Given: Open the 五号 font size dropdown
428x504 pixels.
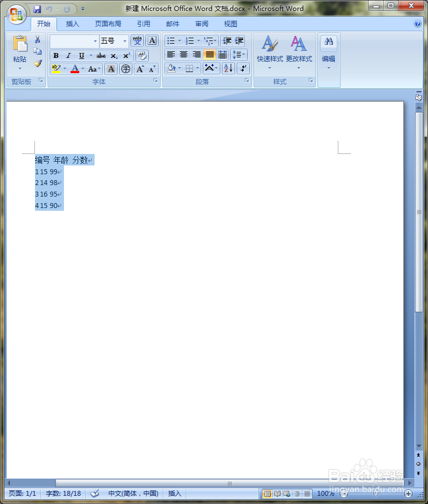Looking at the screenshot, I should click(x=125, y=41).
